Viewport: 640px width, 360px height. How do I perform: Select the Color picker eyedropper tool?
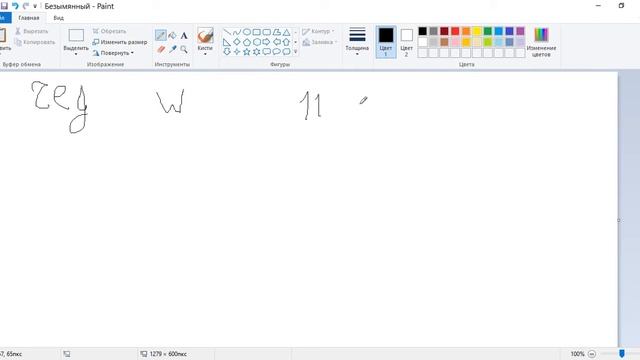click(172, 49)
